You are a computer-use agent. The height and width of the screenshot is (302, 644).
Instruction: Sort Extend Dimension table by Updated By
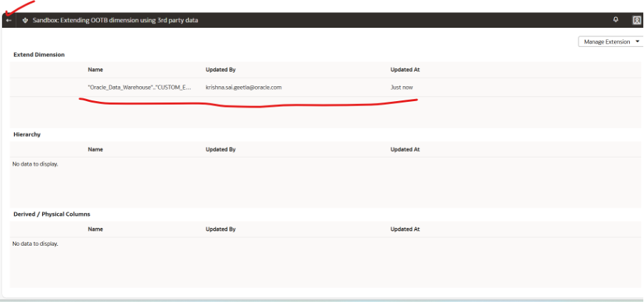point(221,70)
